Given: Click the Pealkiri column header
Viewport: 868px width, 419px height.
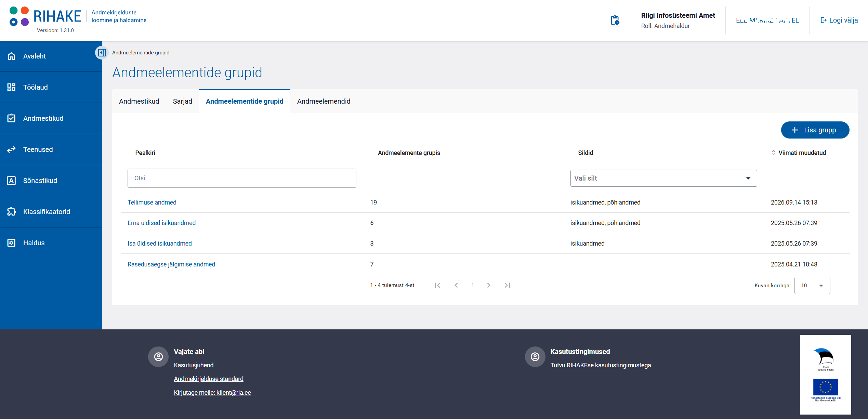Looking at the screenshot, I should pyautogui.click(x=145, y=153).
